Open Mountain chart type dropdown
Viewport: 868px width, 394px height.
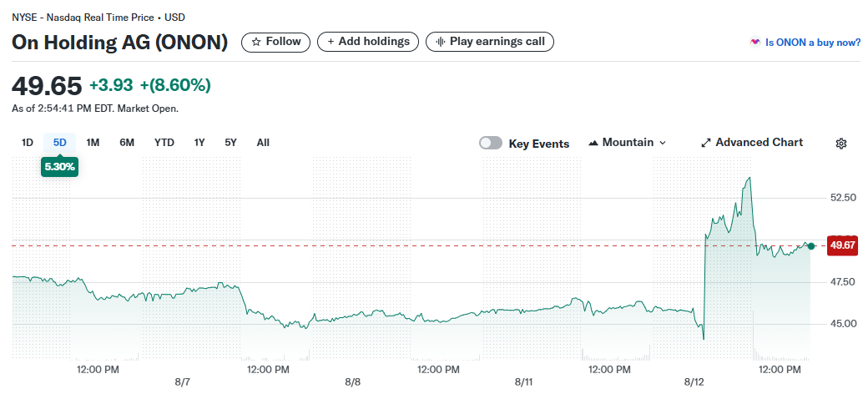point(627,143)
